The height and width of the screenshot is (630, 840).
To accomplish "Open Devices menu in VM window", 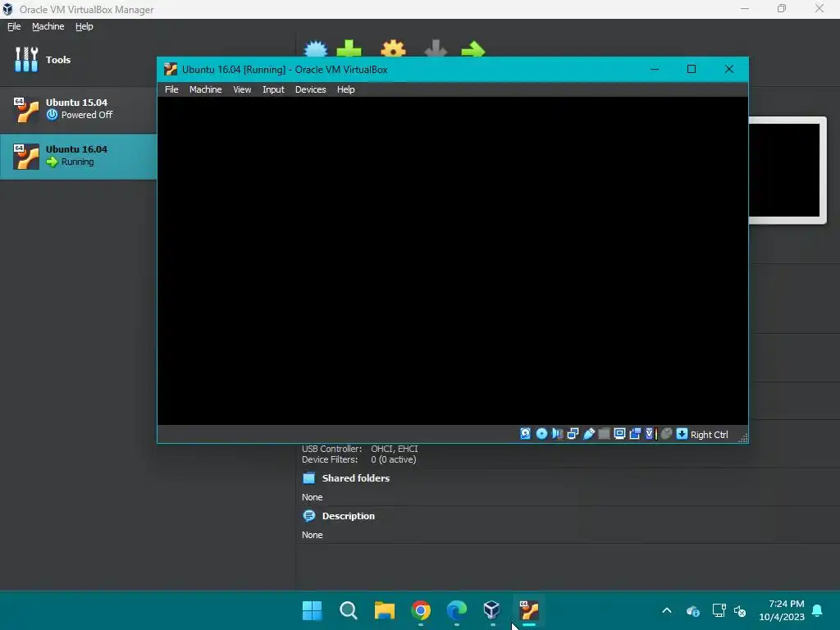I will pos(310,89).
